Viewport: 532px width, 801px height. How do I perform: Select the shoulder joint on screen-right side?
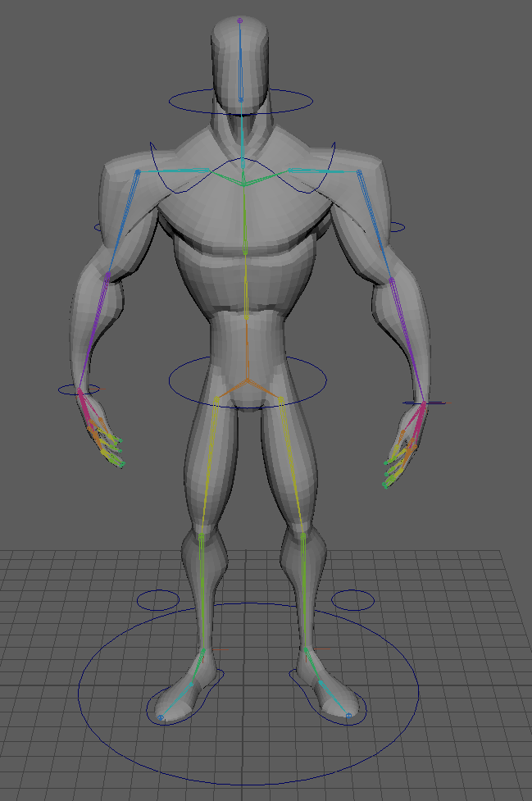[x=359, y=172]
